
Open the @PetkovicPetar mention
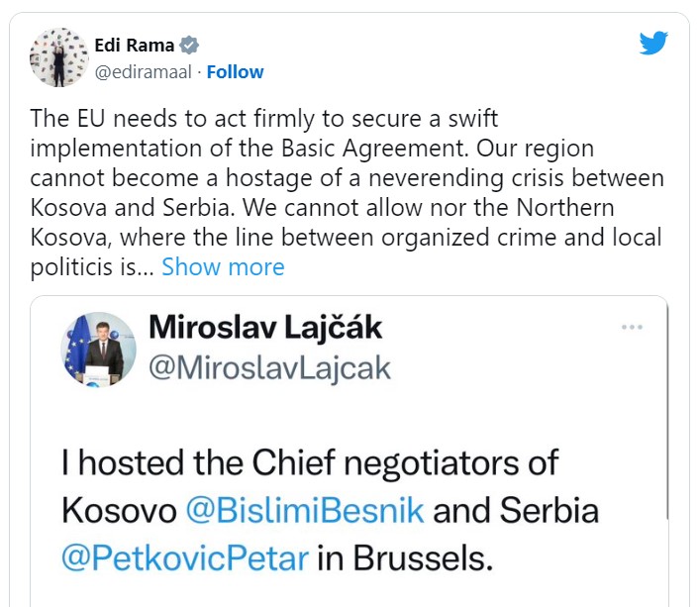click(x=185, y=557)
